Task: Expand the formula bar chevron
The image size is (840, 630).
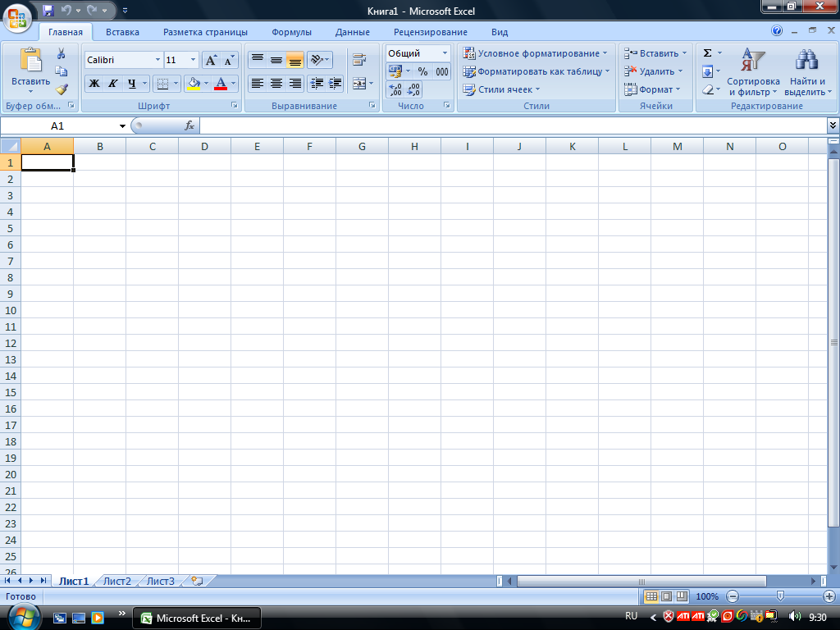Action: point(833,126)
